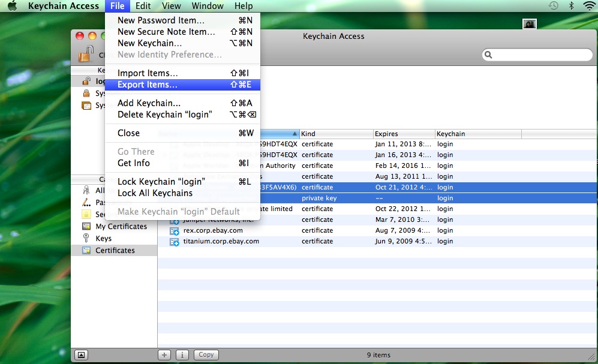Click the Keys category key icon
This screenshot has height=364, width=598.
(86, 238)
